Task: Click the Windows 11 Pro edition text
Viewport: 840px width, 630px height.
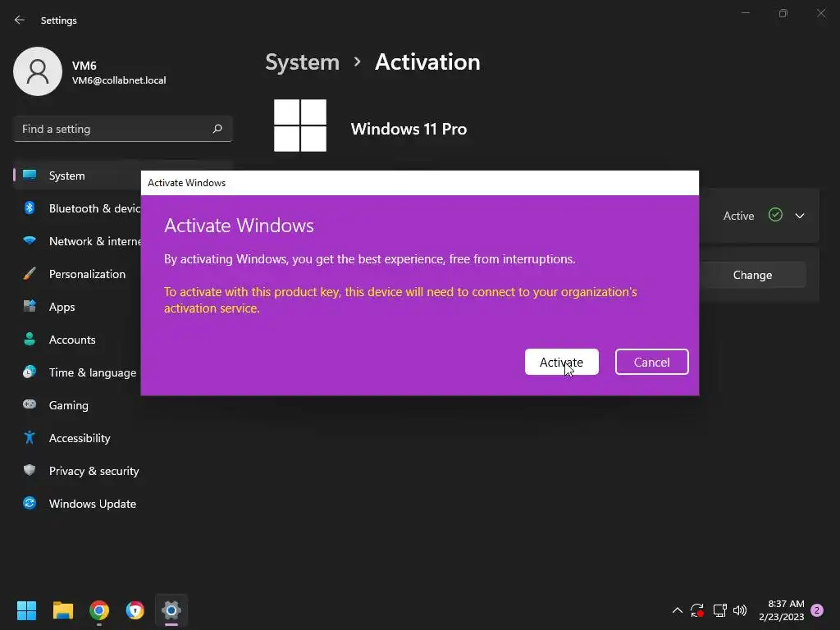Action: point(409,129)
